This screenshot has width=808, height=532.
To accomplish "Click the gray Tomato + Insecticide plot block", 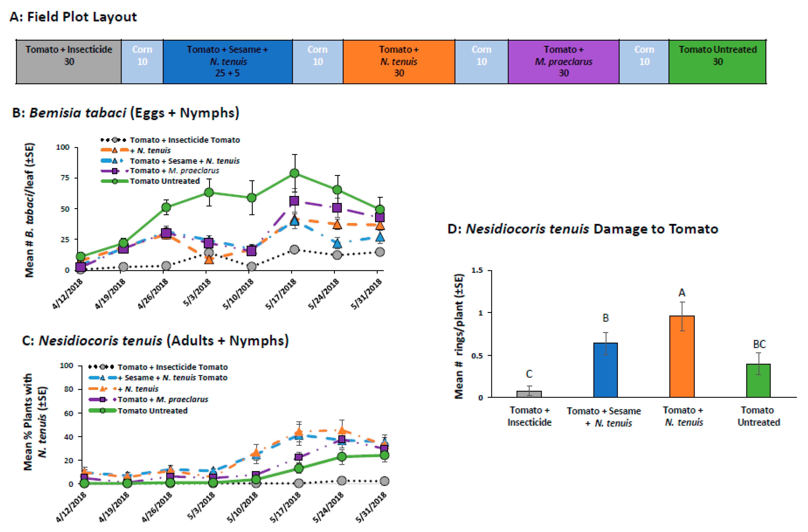I will pyautogui.click(x=69, y=61).
